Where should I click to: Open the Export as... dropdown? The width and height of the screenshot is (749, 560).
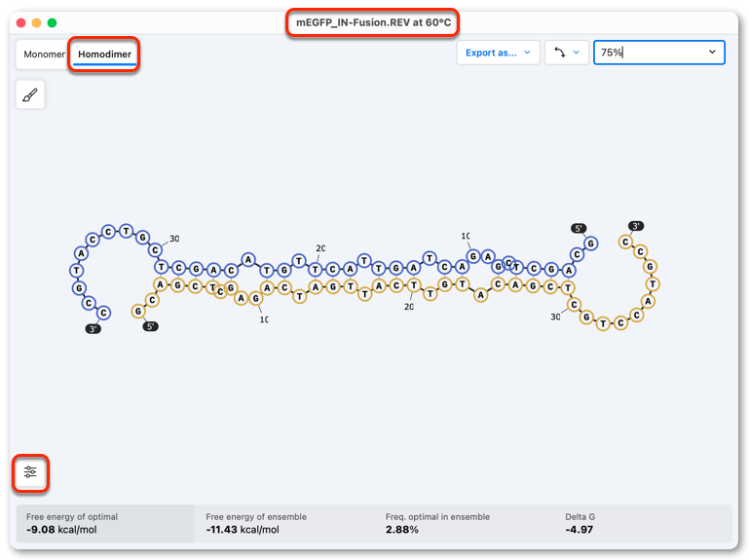(499, 53)
